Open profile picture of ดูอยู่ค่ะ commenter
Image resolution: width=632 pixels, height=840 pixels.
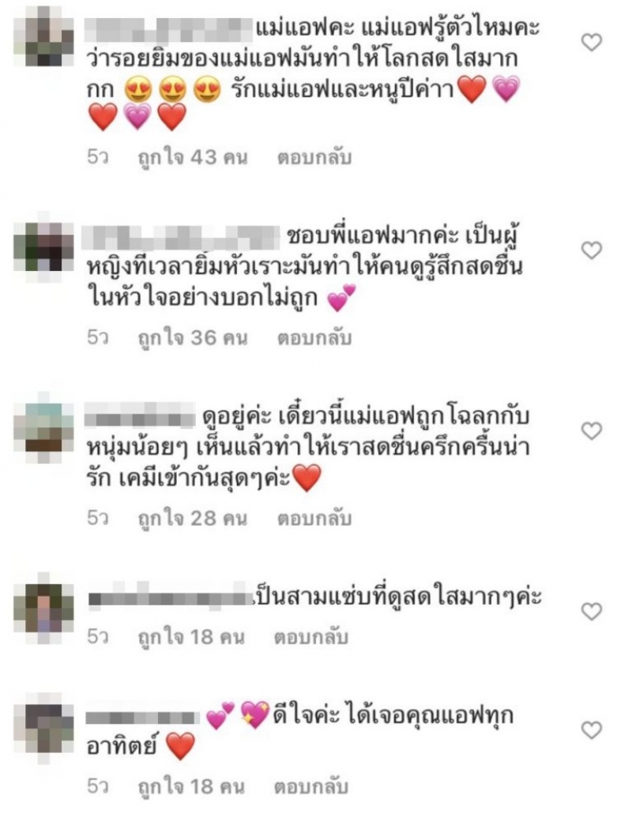pos(44,427)
